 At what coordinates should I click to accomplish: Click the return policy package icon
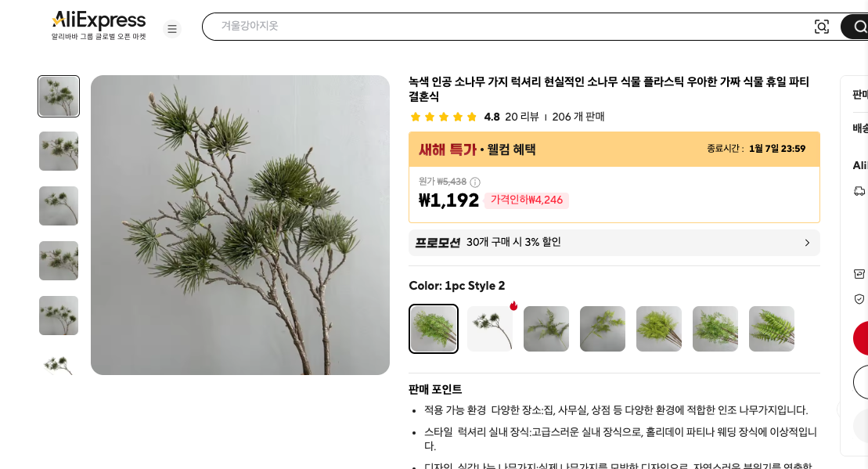tap(860, 275)
